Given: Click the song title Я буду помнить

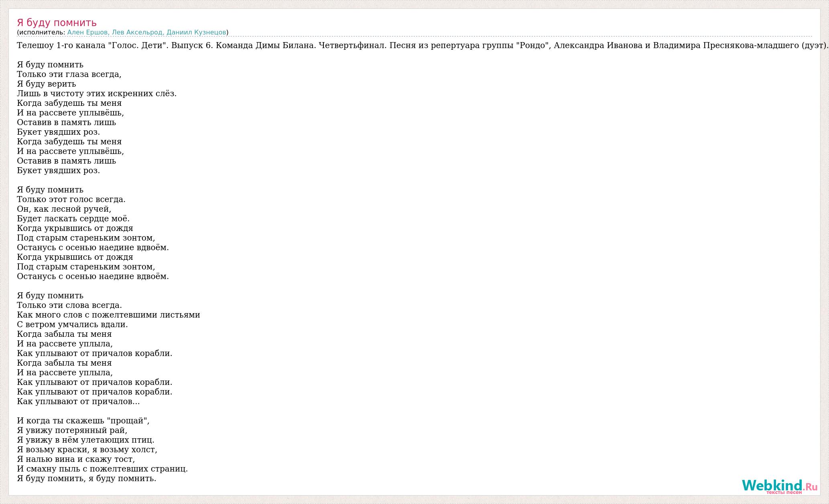Looking at the screenshot, I should (57, 23).
